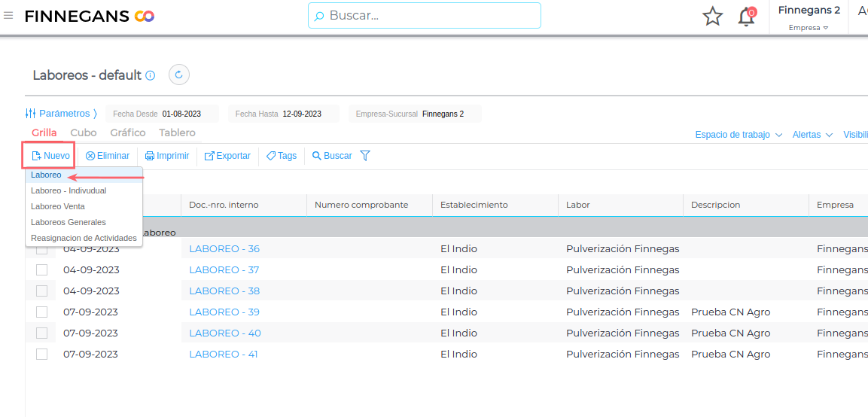Open the LABOREO - 39 link

[224, 312]
